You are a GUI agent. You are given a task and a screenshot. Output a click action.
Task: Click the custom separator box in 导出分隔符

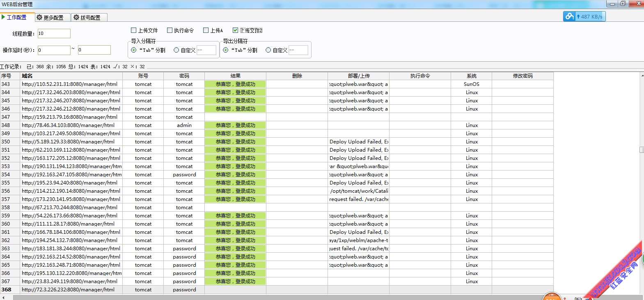pos(298,50)
